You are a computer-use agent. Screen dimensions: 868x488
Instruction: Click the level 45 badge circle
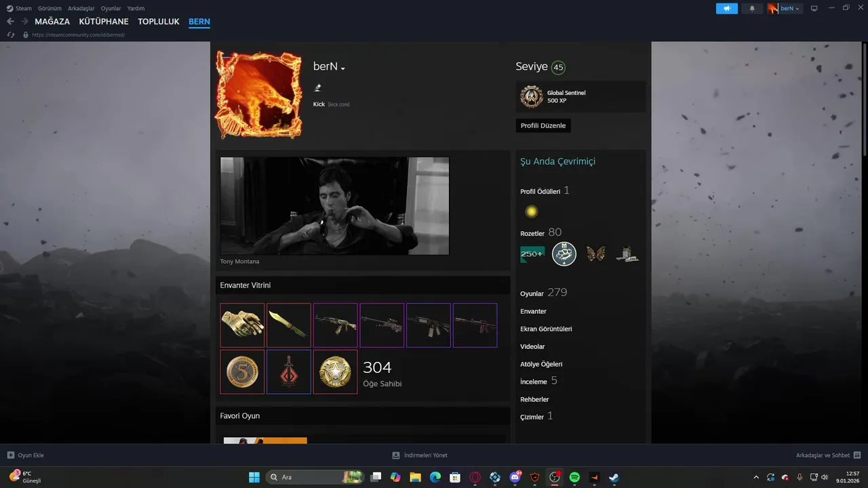tap(558, 67)
